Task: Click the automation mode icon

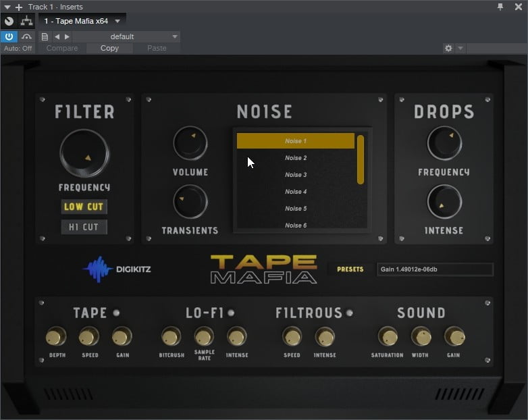Action: (26, 36)
